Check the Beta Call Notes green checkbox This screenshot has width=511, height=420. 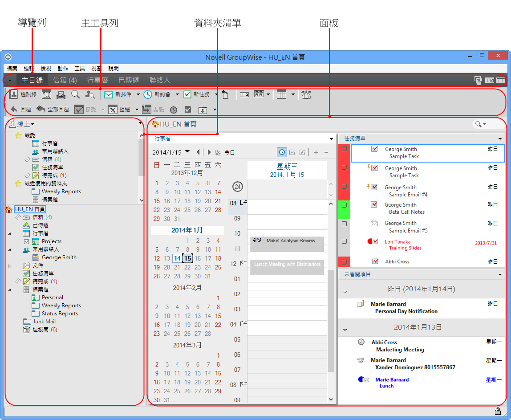click(x=344, y=205)
